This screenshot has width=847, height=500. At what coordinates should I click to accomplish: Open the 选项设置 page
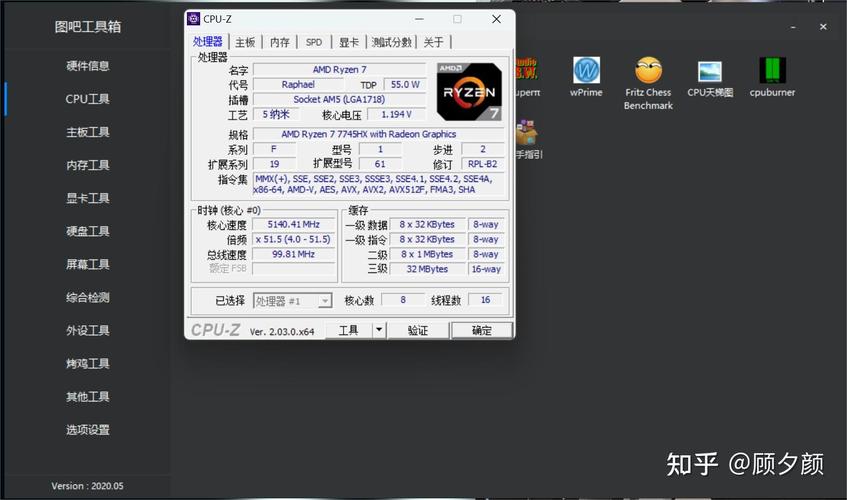click(x=88, y=429)
